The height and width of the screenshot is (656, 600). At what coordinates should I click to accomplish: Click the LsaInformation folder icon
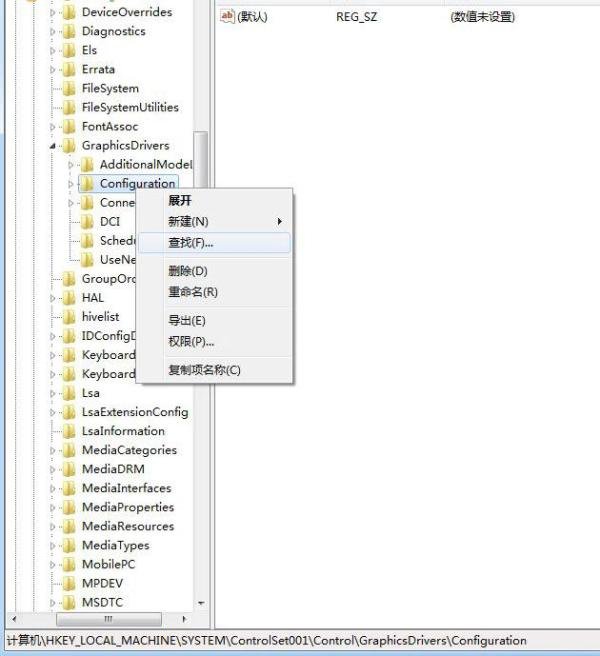[x=69, y=431]
